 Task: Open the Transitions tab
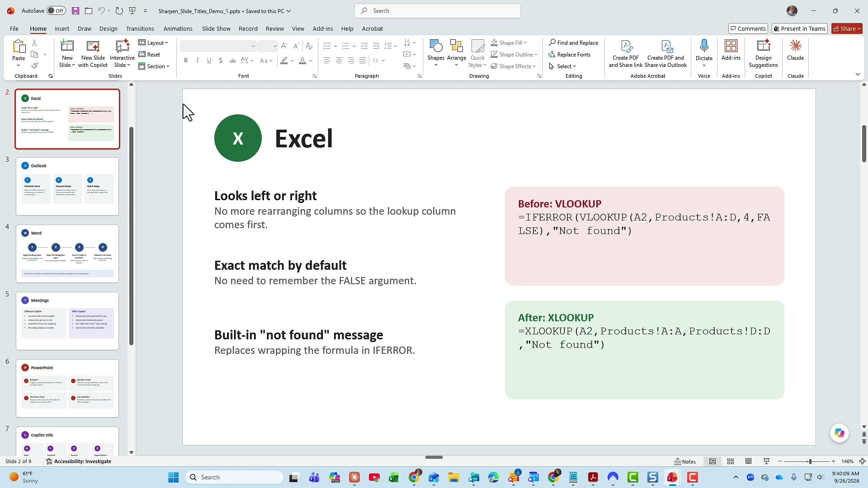click(140, 28)
